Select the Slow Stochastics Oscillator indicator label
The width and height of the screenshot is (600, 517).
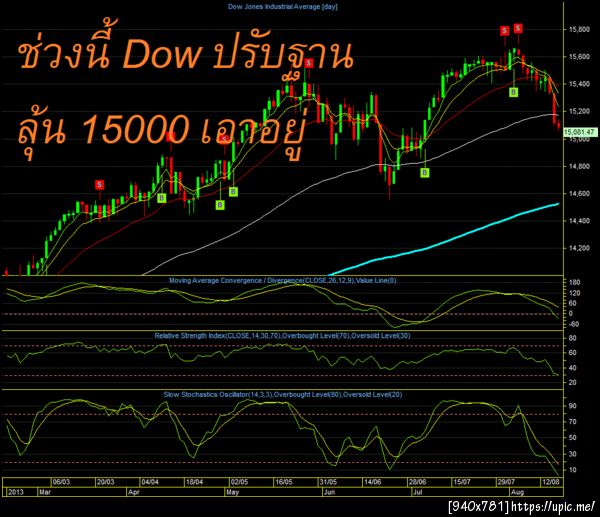pyautogui.click(x=283, y=395)
